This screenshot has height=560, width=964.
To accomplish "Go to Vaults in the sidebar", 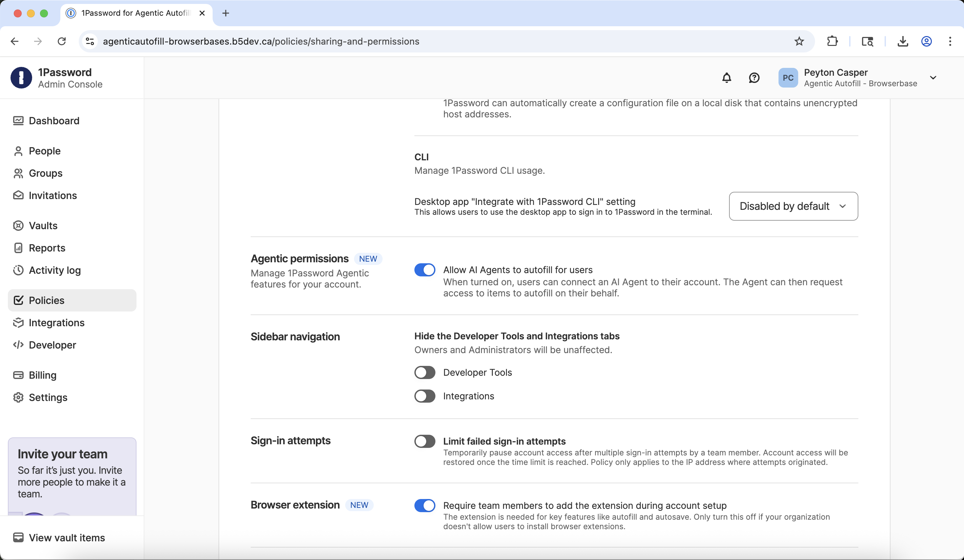I will 43,226.
